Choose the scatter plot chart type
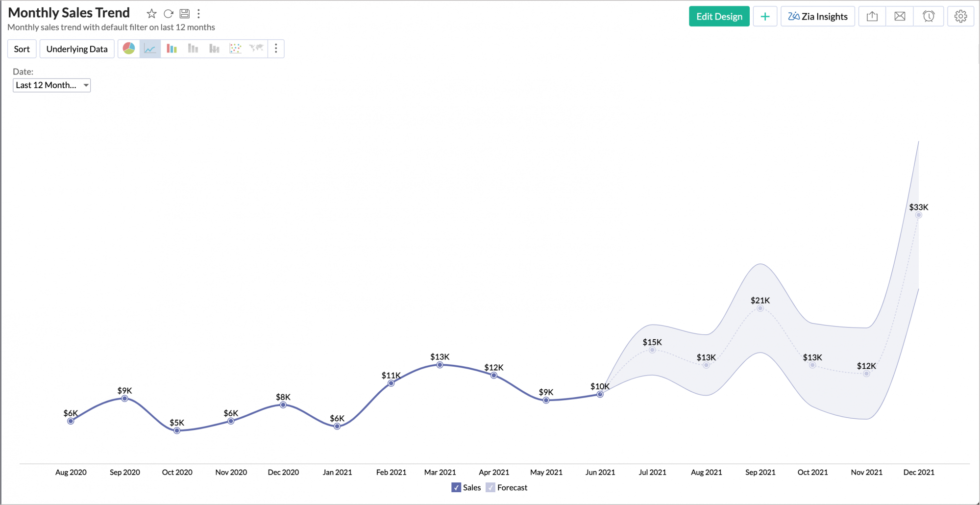 pos(235,49)
